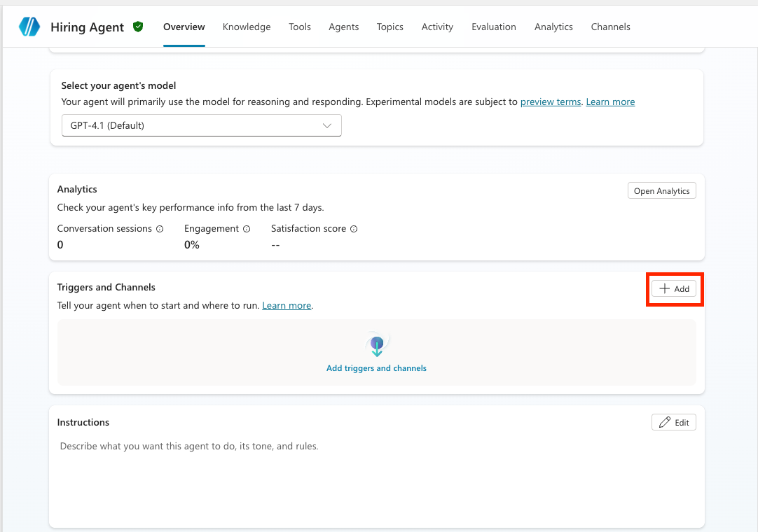Click info icon next to Engagement
Screen dimensions: 758x532
pyautogui.click(x=247, y=229)
